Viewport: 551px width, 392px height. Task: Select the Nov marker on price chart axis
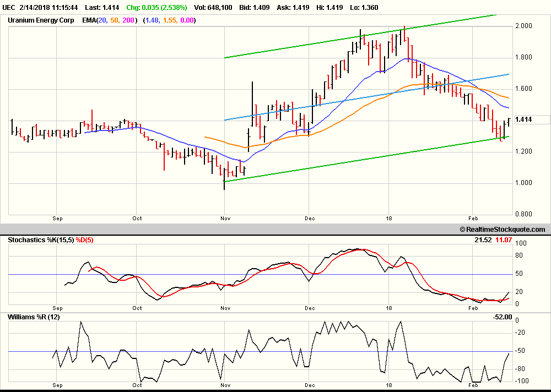tap(224, 218)
